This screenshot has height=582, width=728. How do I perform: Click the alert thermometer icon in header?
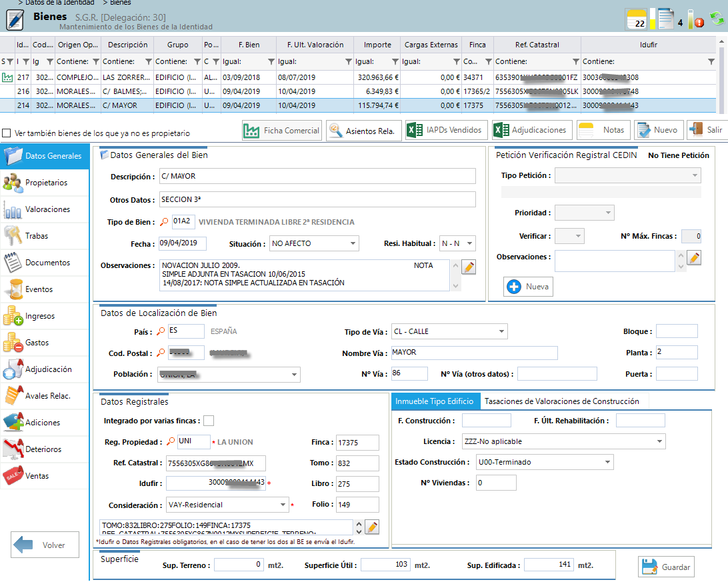tap(695, 19)
